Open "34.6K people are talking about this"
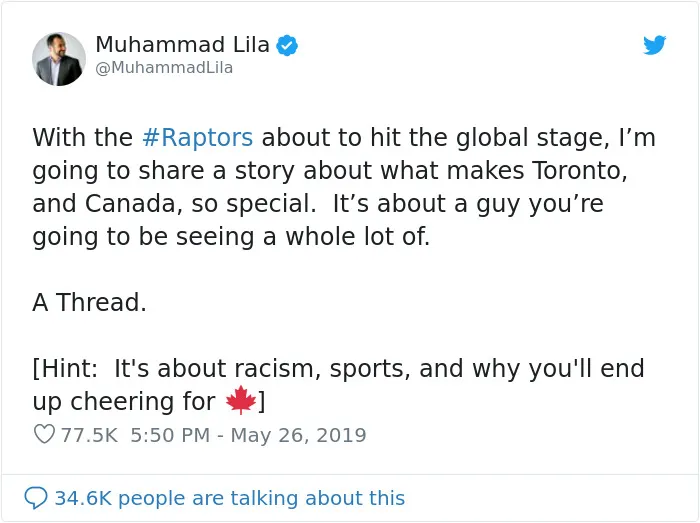Screen dimensions: 700x523 [229, 498]
